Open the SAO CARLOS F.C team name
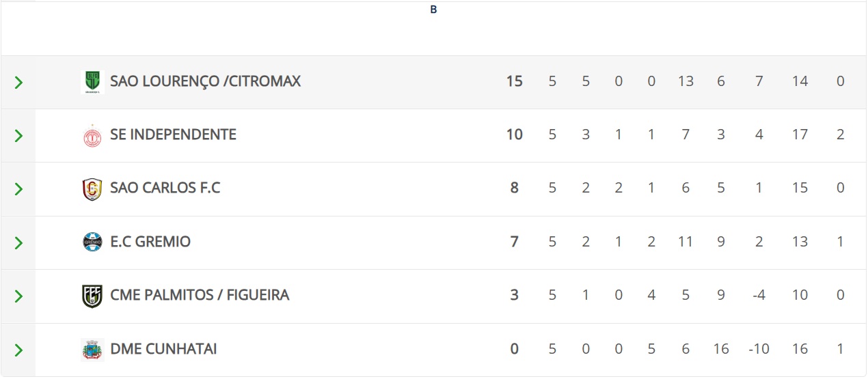Screen dimensions: 868x379 click(x=165, y=188)
